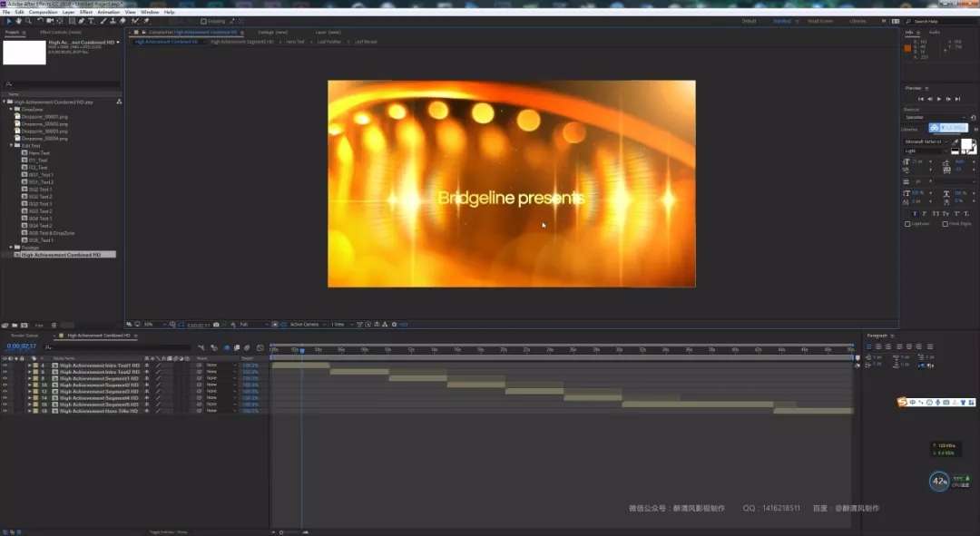Image resolution: width=980 pixels, height=536 pixels.
Task: Hide High Achievement Intro Text1 HD layer
Action: (x=5, y=365)
